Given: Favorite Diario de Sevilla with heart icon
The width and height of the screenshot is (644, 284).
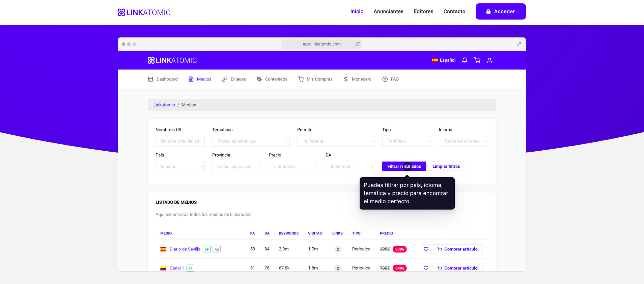Looking at the screenshot, I should coord(426,249).
